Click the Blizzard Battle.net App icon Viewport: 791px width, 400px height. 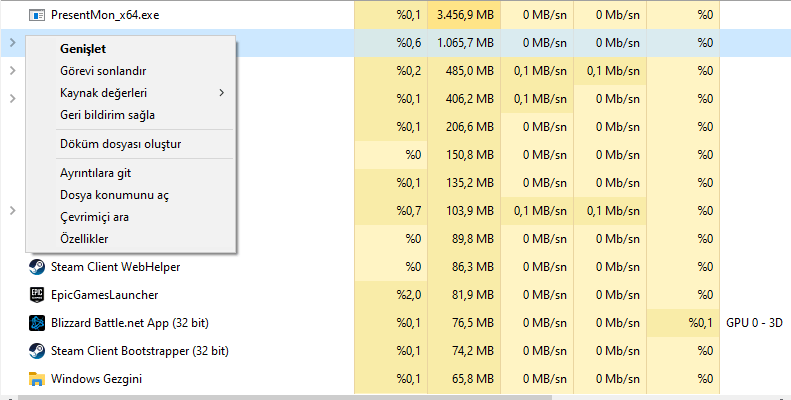(37, 323)
